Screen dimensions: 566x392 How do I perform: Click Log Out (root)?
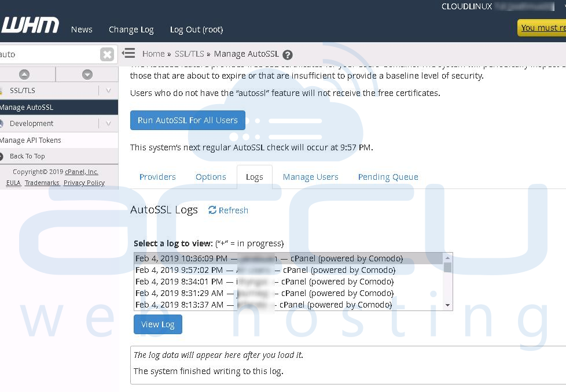196,29
